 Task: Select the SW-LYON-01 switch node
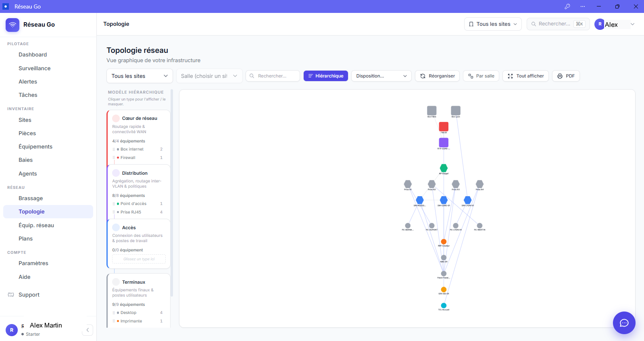point(468,200)
